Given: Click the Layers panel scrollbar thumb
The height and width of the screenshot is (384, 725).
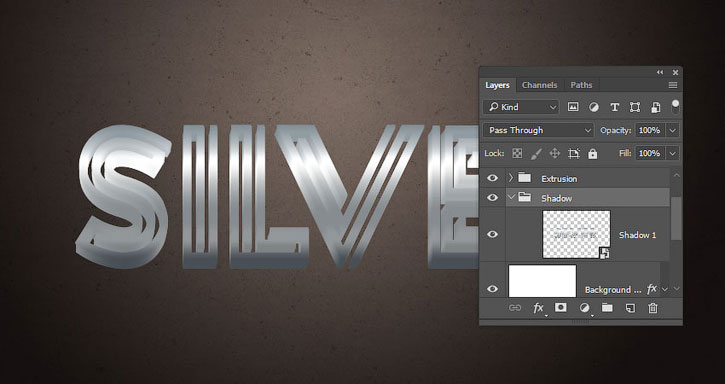Looking at the screenshot, I should point(676,217).
